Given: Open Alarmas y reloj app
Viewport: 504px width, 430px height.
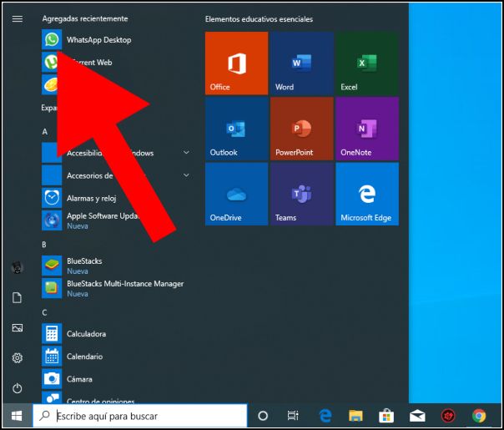Looking at the screenshot, I should pos(118,198).
